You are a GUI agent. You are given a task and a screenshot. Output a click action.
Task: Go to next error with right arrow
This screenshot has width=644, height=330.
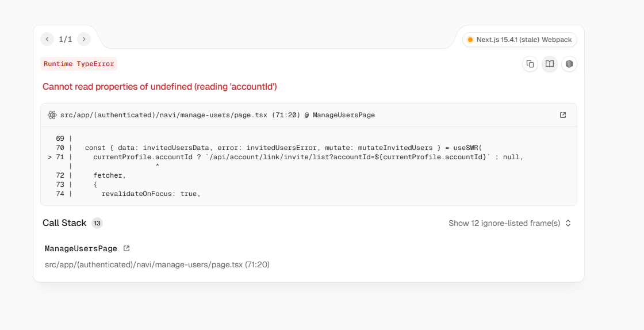(84, 39)
